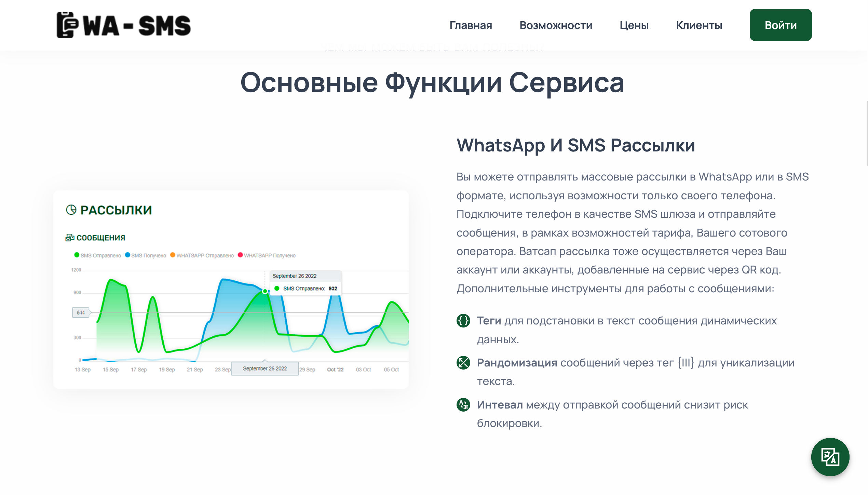Click the WA-SMS brand text
Viewport: 868px width, 495px height.
[137, 26]
